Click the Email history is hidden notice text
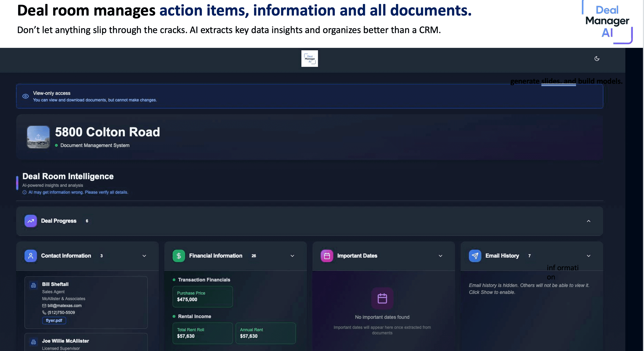 529,289
